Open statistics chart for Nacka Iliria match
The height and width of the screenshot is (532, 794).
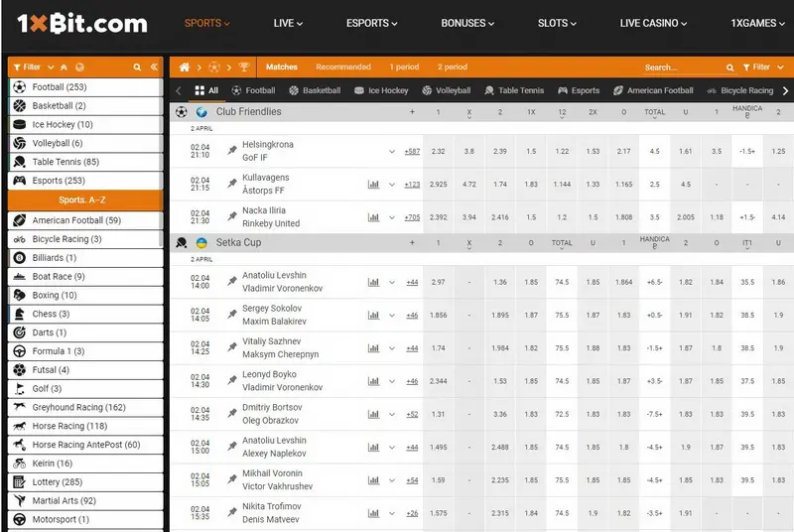373,217
